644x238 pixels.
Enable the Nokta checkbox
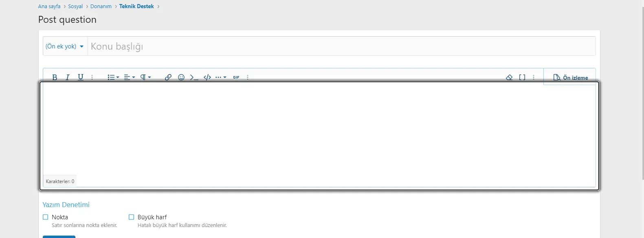click(x=46, y=217)
